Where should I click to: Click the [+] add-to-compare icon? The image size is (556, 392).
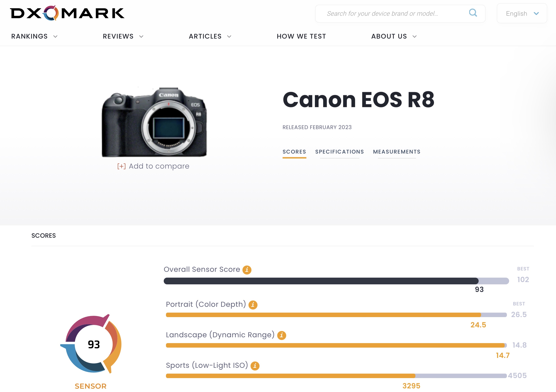click(x=121, y=166)
